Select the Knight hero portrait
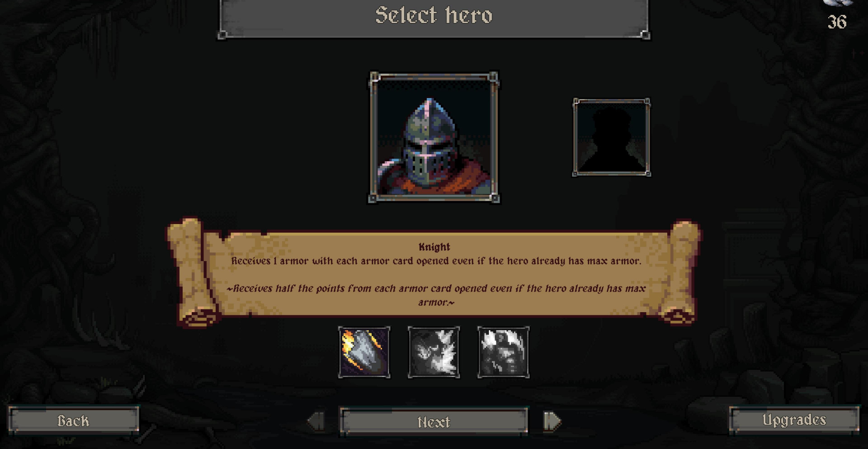 click(434, 137)
